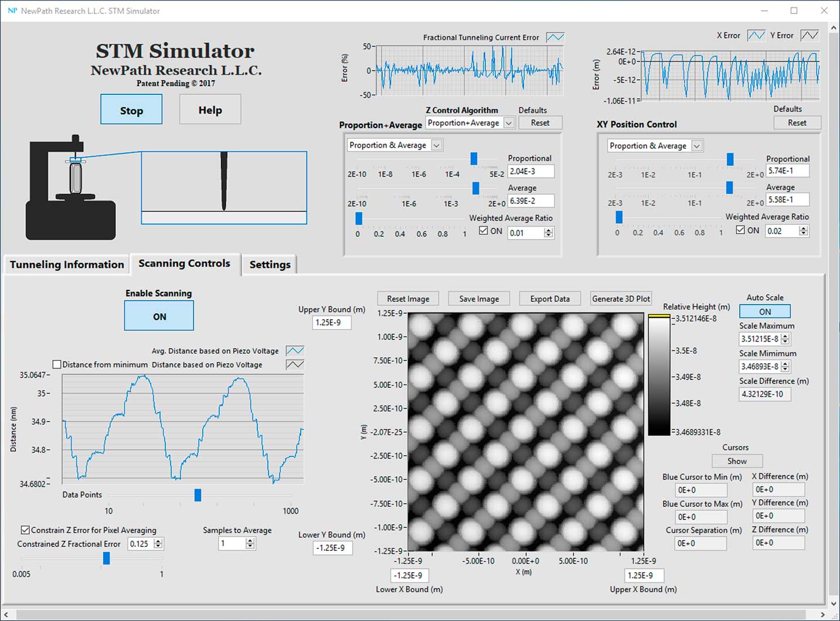Increment the Samples to Average stepper
The image size is (840, 621).
pos(250,541)
